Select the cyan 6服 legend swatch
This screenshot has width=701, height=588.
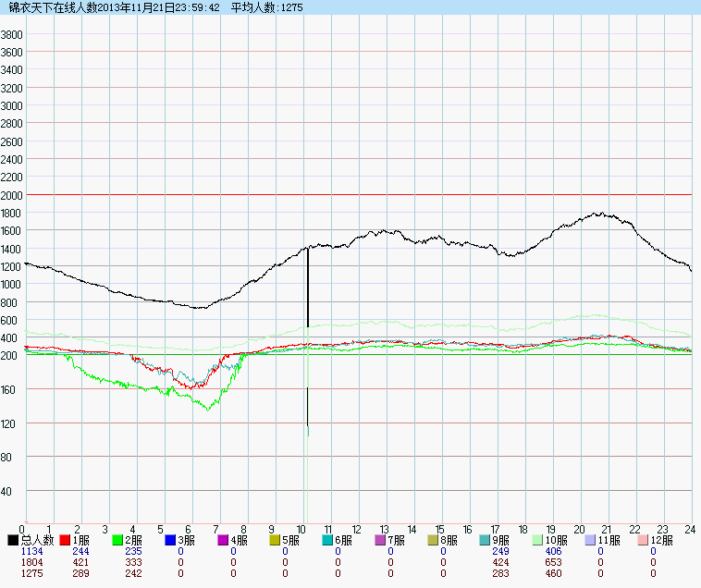point(328,540)
